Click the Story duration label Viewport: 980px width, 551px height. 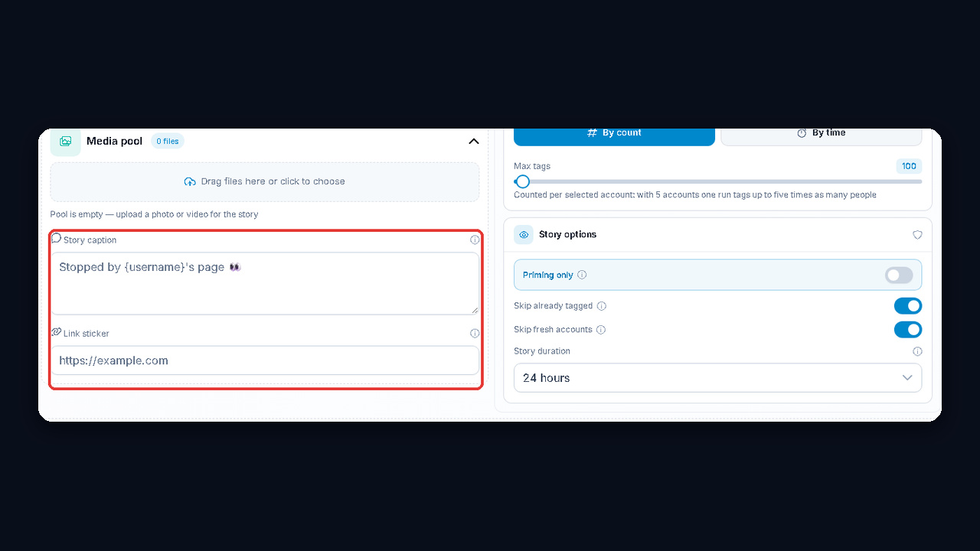point(542,351)
